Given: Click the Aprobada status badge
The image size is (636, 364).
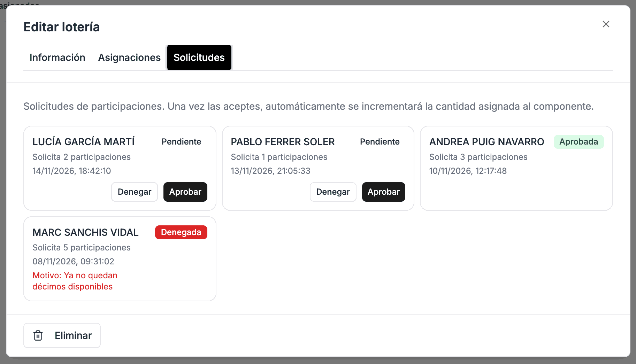Looking at the screenshot, I should [x=579, y=142].
